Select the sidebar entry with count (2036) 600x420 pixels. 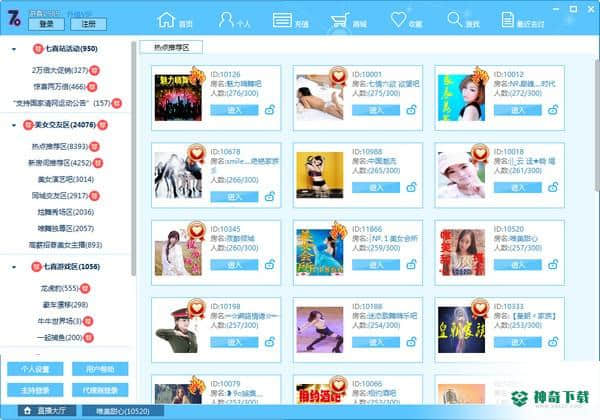(66, 212)
